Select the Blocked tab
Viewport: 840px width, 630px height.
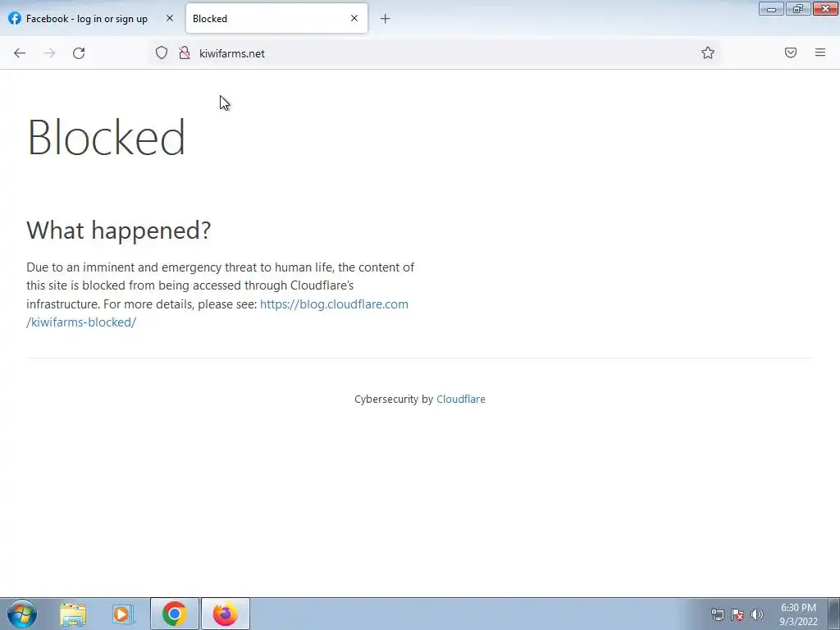(x=276, y=19)
